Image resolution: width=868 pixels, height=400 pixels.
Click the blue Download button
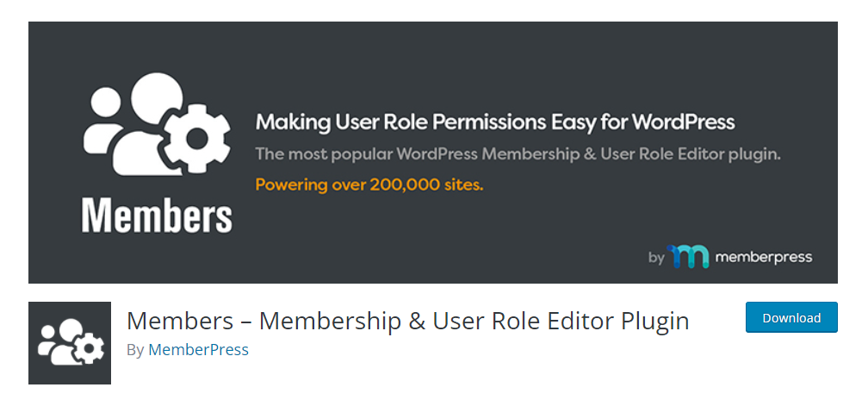point(791,317)
